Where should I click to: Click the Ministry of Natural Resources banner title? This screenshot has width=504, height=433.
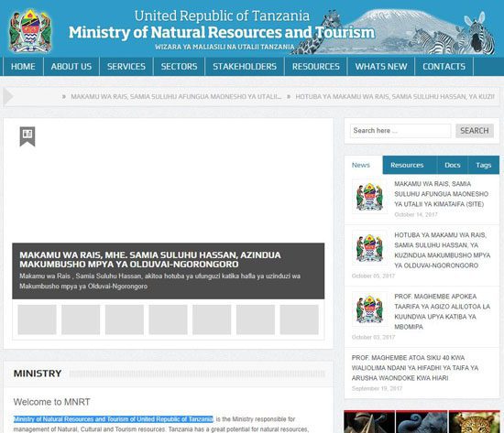[x=222, y=32]
